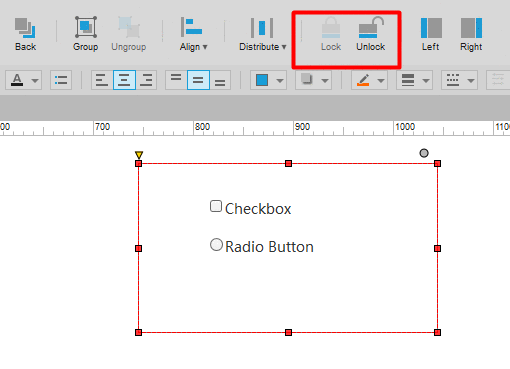Click the line pattern icon
Viewport: 510px width, 369px height.
pos(453,80)
